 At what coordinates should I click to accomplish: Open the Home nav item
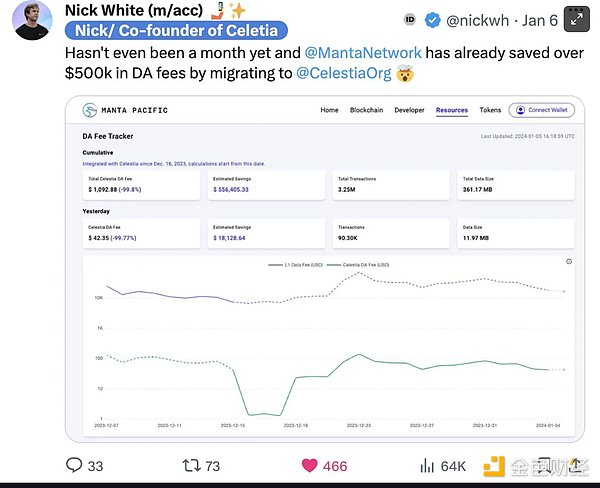(329, 110)
